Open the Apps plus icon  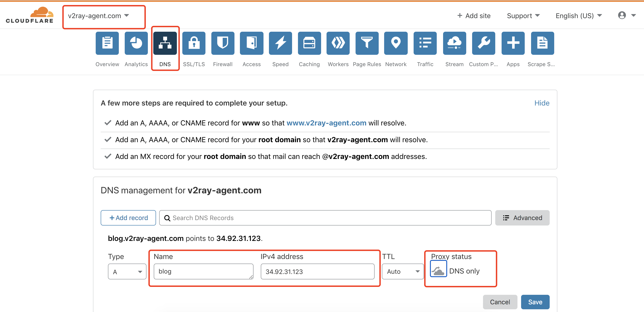click(513, 43)
